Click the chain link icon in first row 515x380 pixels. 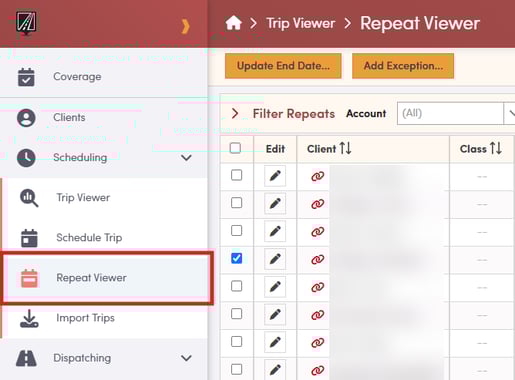tap(318, 176)
